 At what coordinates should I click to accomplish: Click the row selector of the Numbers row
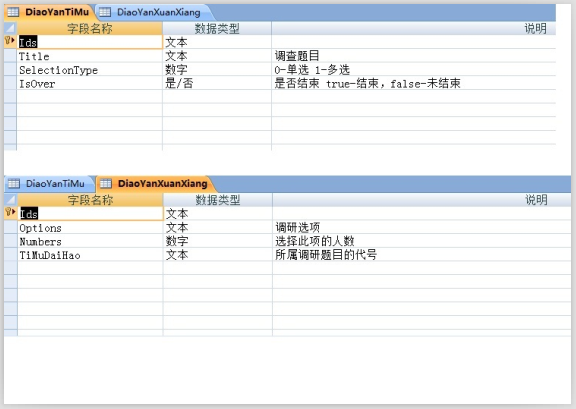(11, 241)
